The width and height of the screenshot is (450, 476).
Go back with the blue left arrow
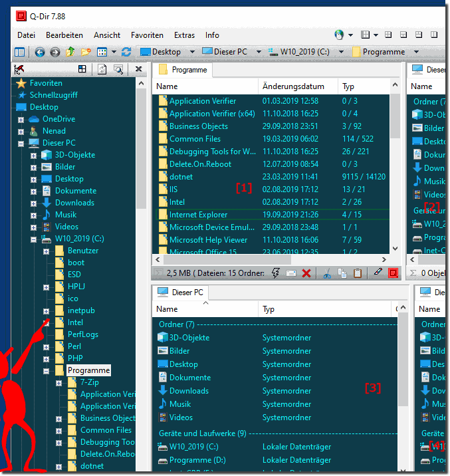click(x=40, y=53)
